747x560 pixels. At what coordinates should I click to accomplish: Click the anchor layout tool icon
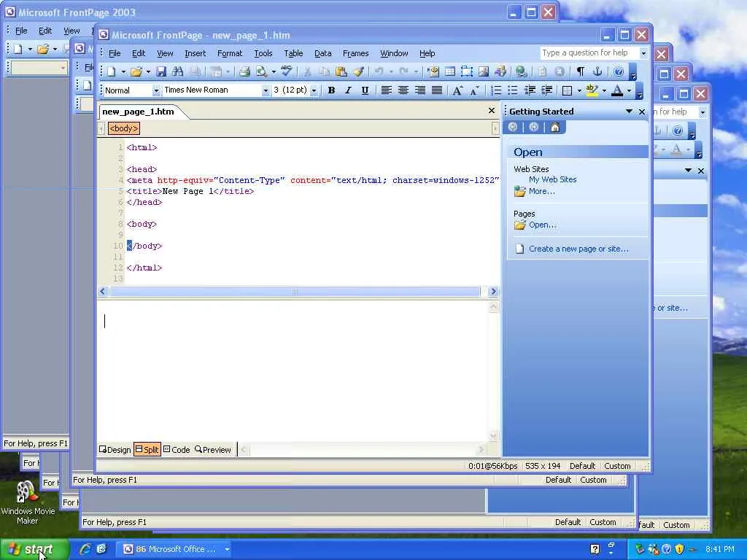[x=597, y=72]
